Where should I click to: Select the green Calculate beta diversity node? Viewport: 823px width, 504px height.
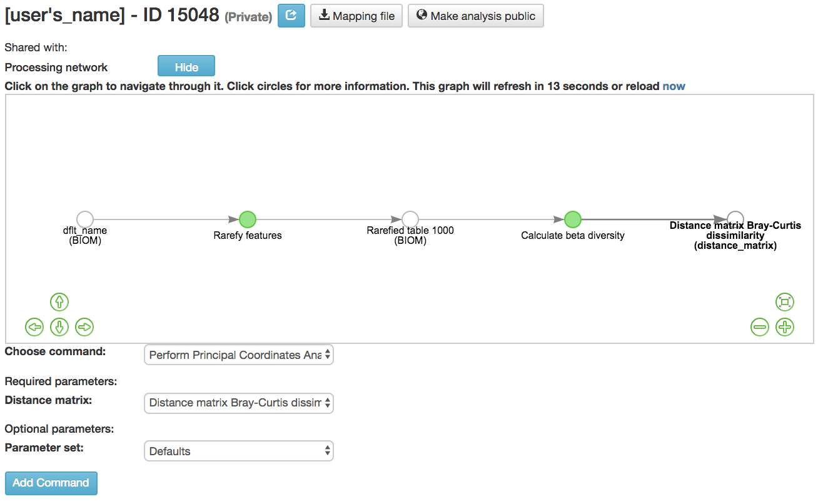(x=573, y=219)
